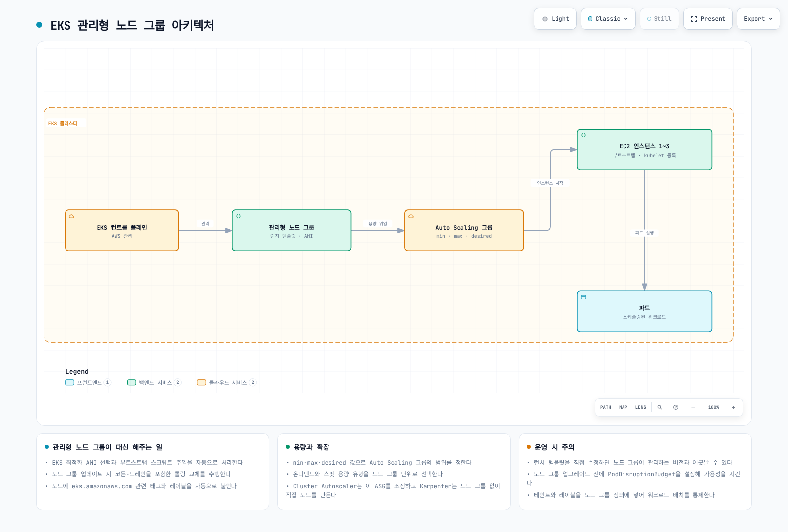
Task: Click cloud icon on Auto Scaling 그룹 node
Action: click(411, 216)
